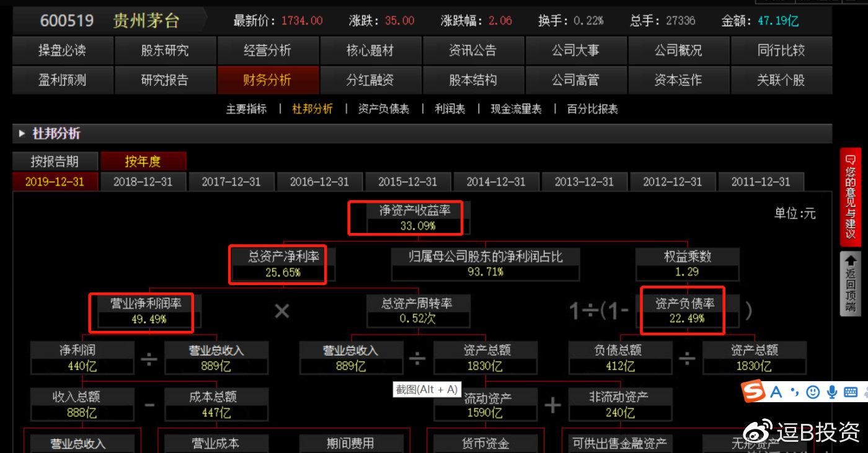This screenshot has width=868, height=453.
Task: Go to 百分比报表 link
Action: 593,109
